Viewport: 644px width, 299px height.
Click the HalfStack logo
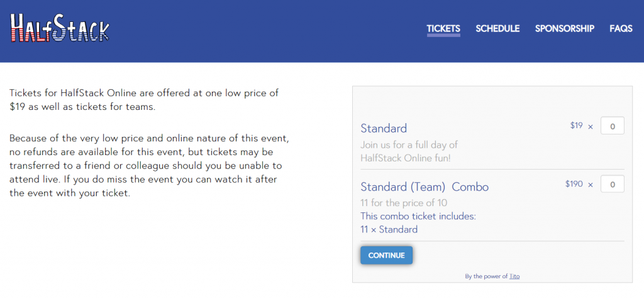[60, 28]
